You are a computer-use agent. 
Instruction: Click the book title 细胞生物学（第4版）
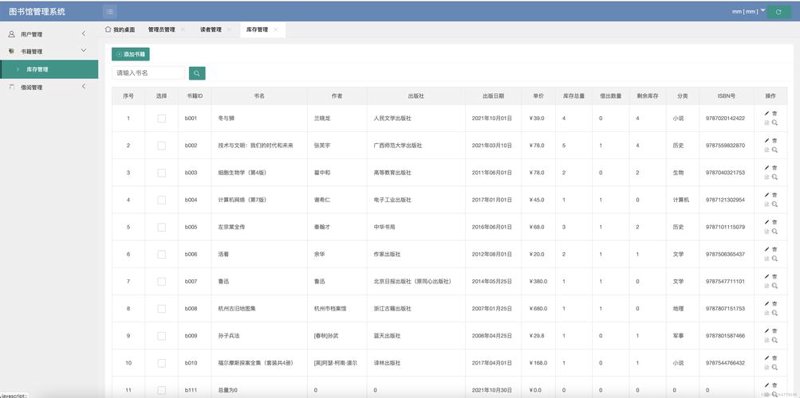click(x=242, y=173)
